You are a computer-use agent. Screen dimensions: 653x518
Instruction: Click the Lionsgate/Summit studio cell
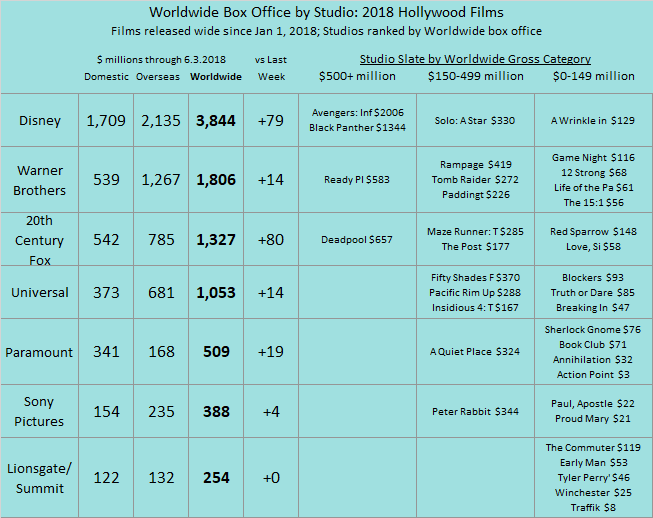[x=40, y=478]
